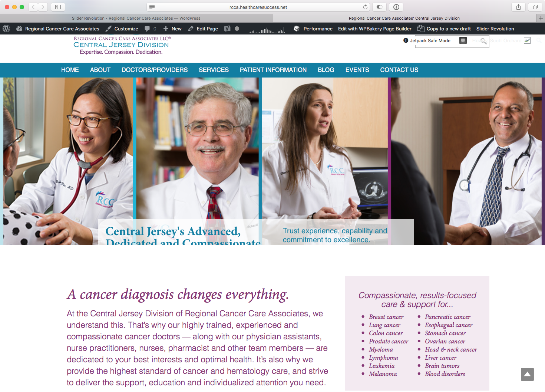Open the WordPress logo menu
The height and width of the screenshot is (392, 545).
(6, 29)
